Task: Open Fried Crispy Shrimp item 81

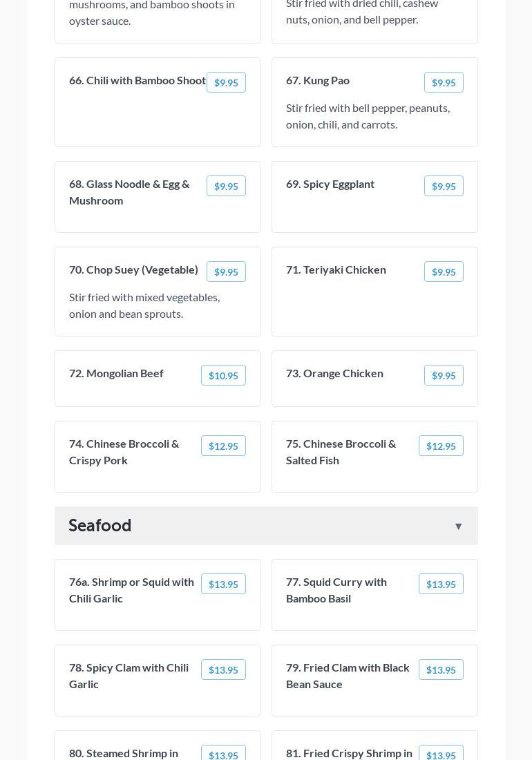Action: pos(349,753)
